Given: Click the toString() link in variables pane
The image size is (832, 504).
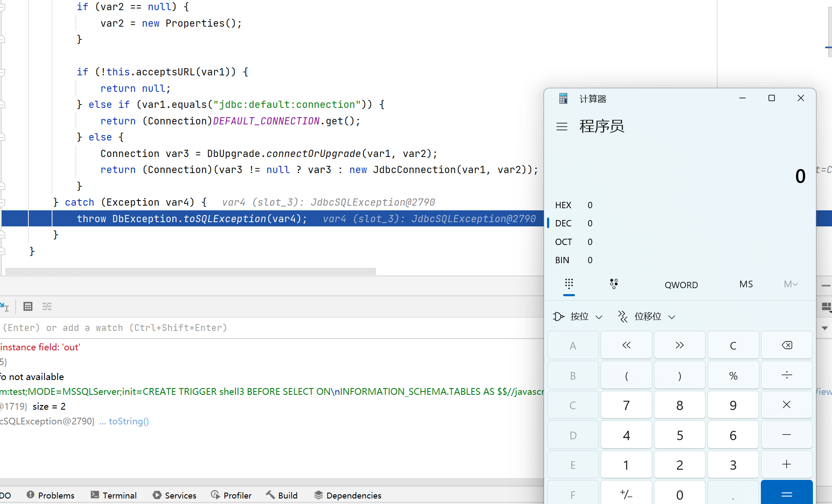Looking at the screenshot, I should [129, 421].
